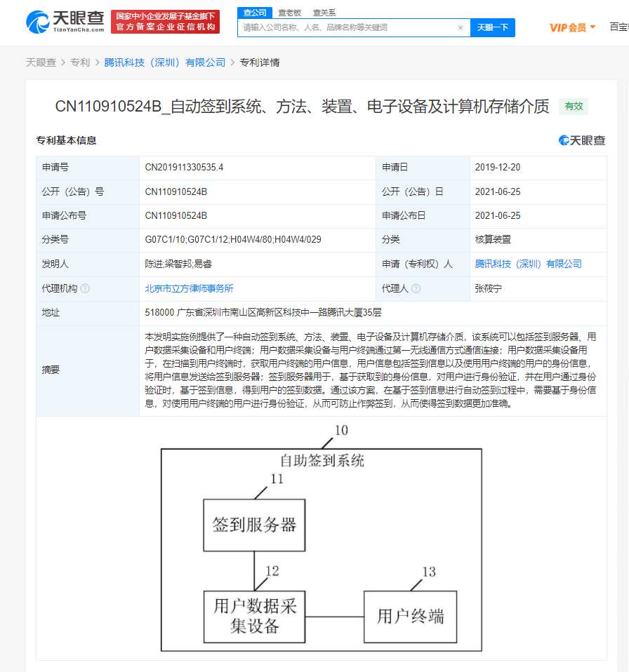Switch to the 查关系 tab
This screenshot has width=629, height=672.
coord(323,13)
